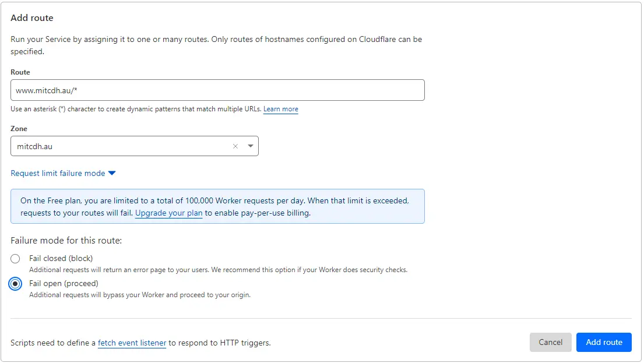Select Fail closed (block) failure mode
Viewport: 644px width, 363px height.
(x=15, y=258)
